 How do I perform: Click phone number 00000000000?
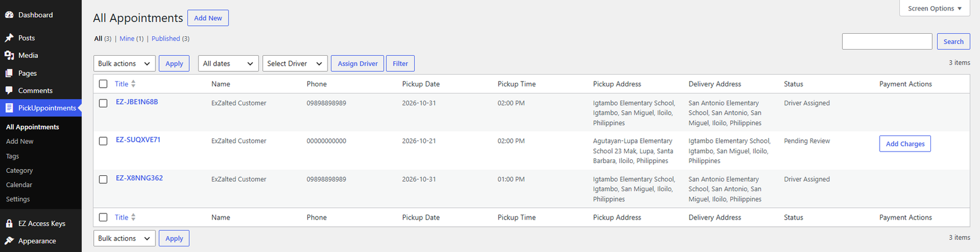point(326,141)
